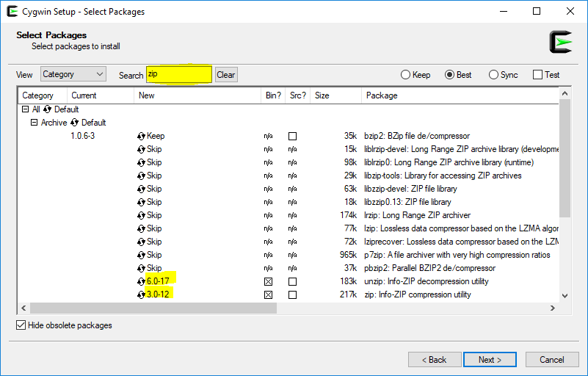
Task: Click the Size column header
Action: tap(335, 95)
